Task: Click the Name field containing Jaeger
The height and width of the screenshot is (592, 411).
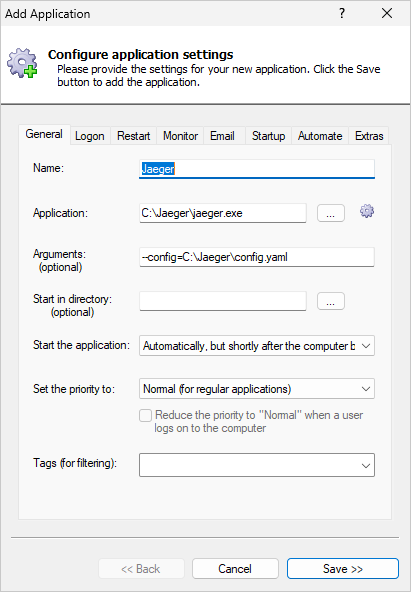Action: coord(257,169)
